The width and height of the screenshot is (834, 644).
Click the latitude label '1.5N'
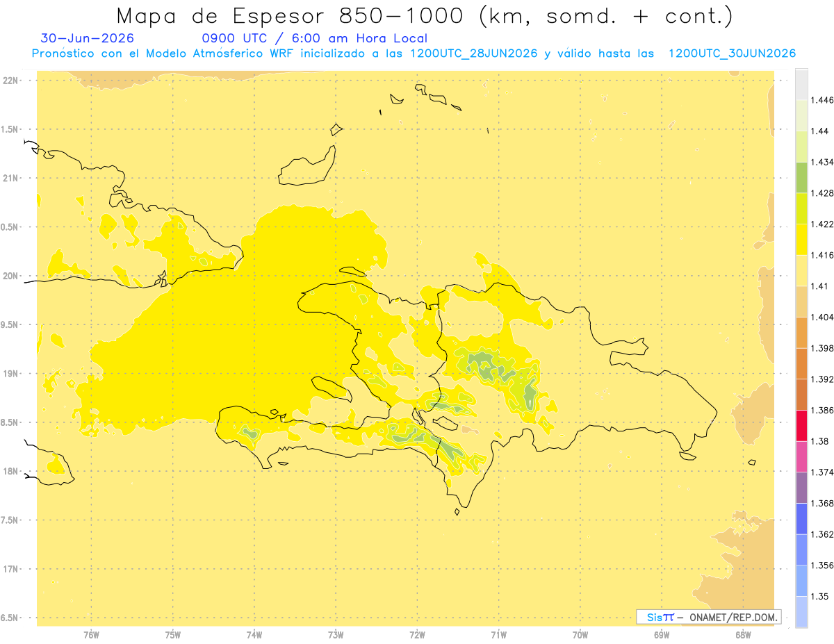tap(10, 129)
